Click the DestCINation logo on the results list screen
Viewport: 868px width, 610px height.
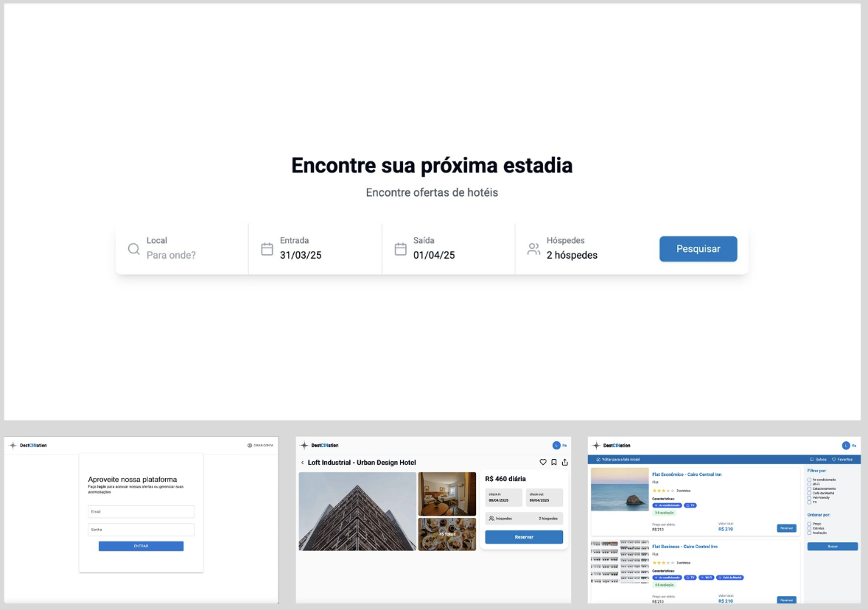[x=611, y=445]
